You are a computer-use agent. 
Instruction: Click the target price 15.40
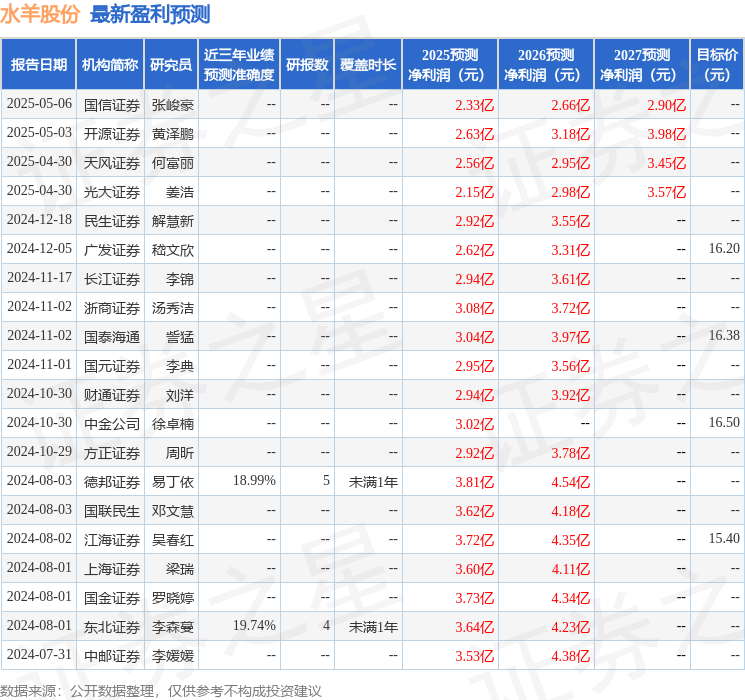(724, 538)
